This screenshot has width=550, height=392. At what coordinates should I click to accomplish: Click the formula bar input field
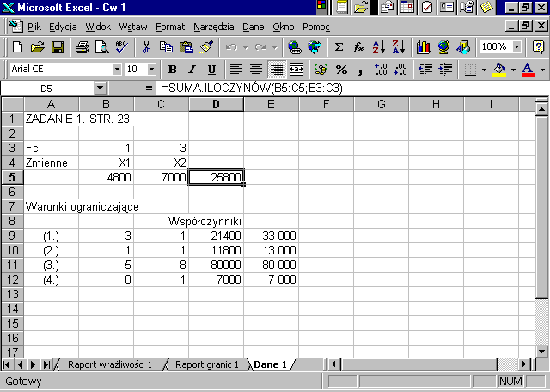pos(344,88)
